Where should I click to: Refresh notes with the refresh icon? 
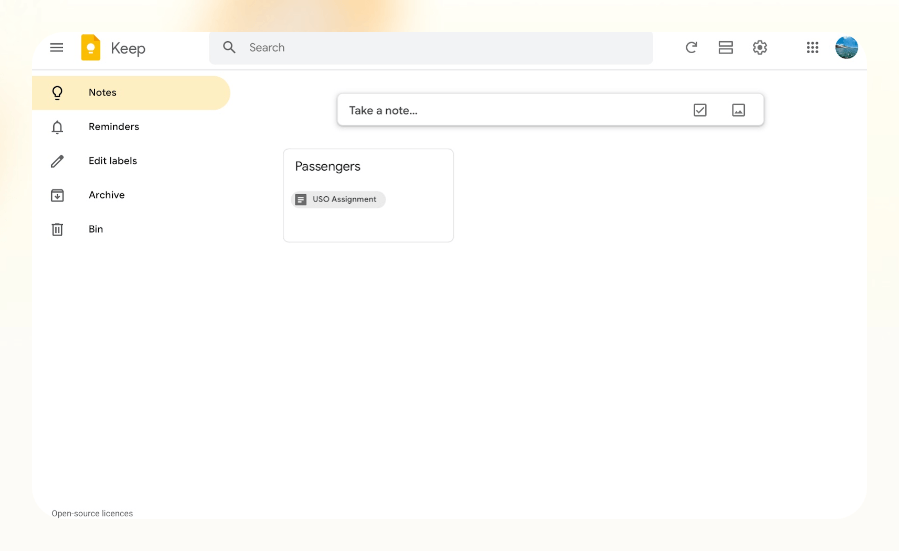[691, 48]
